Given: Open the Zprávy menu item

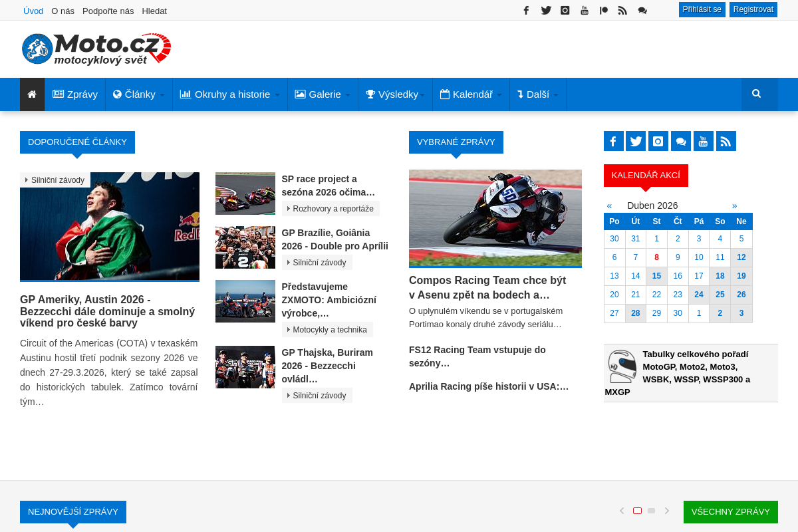Looking at the screenshot, I should click(x=75, y=94).
